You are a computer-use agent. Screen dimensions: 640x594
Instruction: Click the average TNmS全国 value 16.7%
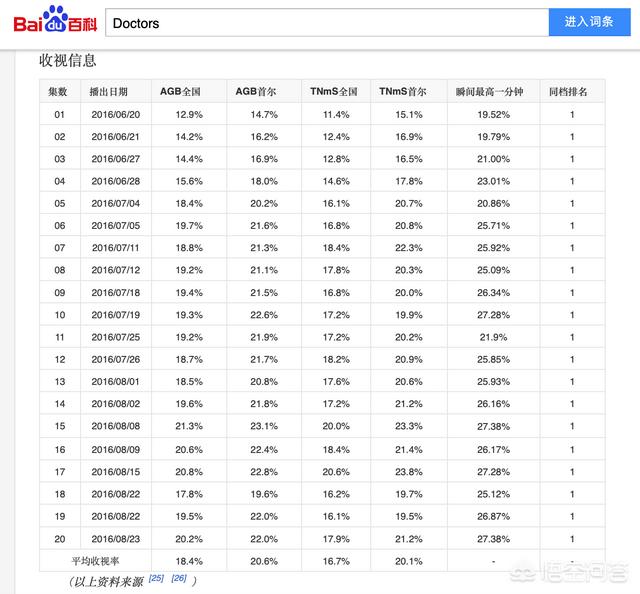tap(336, 561)
